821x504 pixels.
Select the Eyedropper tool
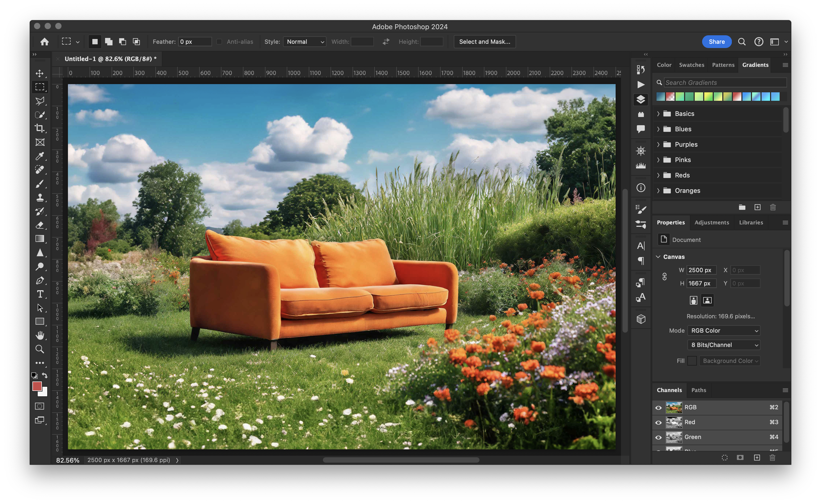coord(40,156)
